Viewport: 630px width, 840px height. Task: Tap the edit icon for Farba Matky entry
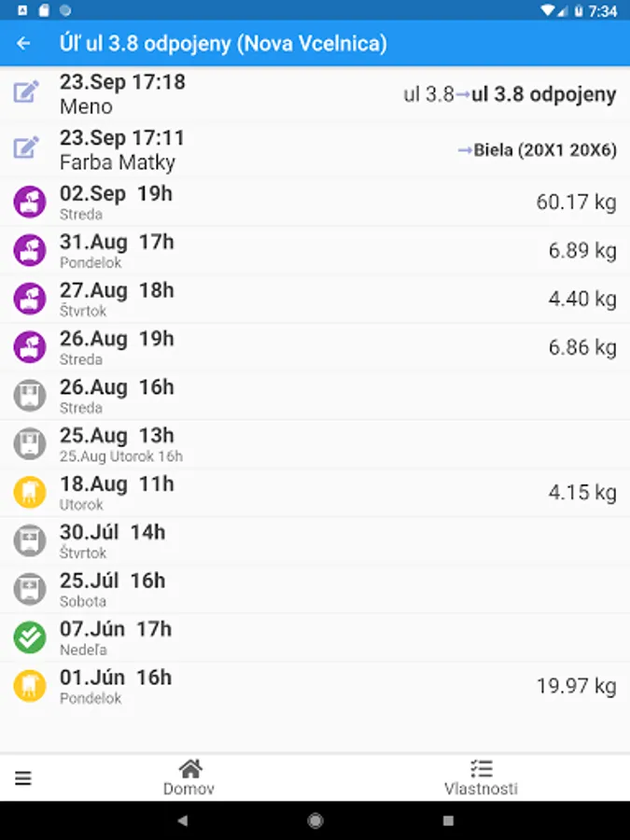tap(26, 148)
